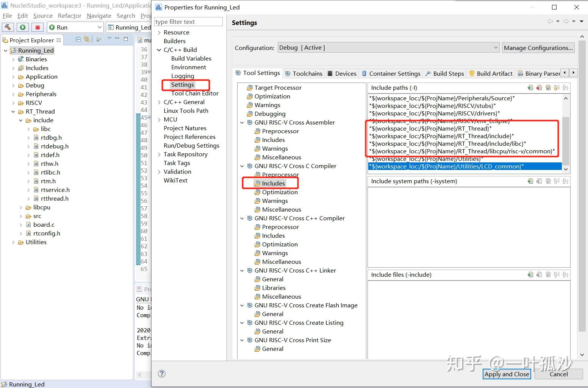
Task: Click the type filter text field
Action: point(188,22)
